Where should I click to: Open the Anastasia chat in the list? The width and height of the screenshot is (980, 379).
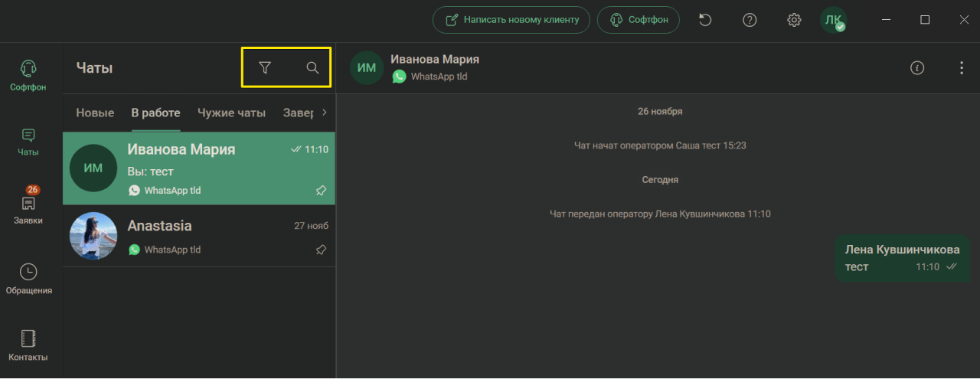(199, 237)
